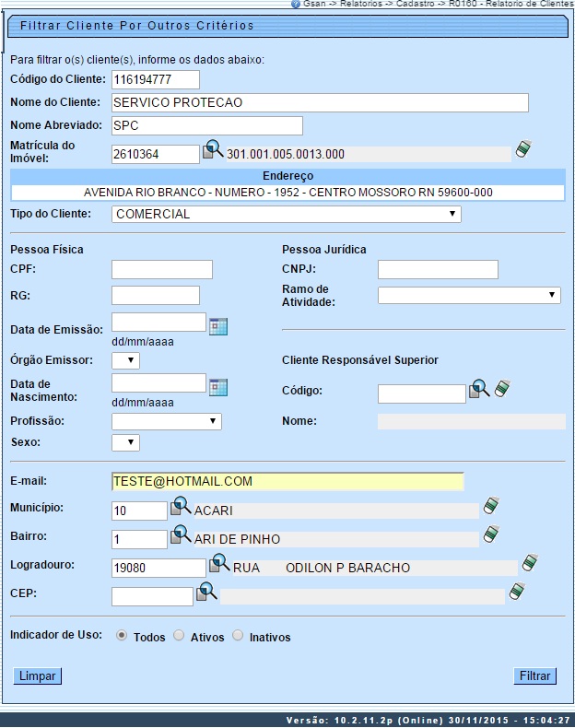This screenshot has height=728, width=575.
Task: Select the Todos radio button
Action: pyautogui.click(x=122, y=636)
